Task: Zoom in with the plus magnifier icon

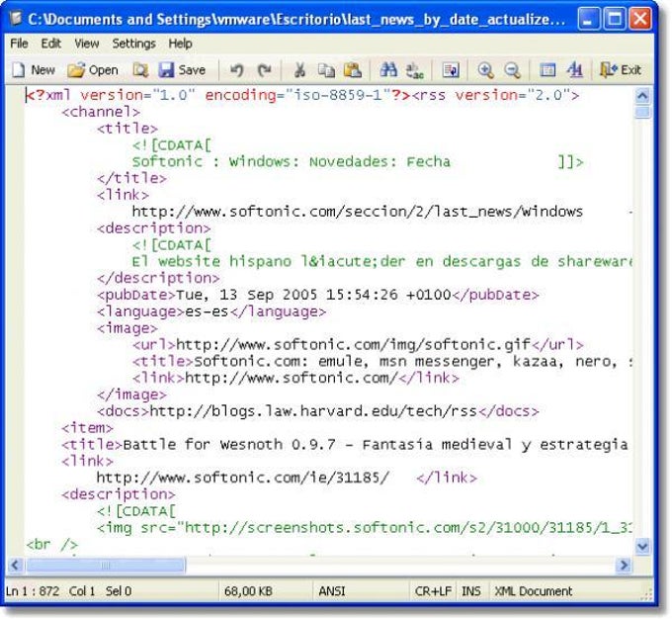Action: pos(485,69)
